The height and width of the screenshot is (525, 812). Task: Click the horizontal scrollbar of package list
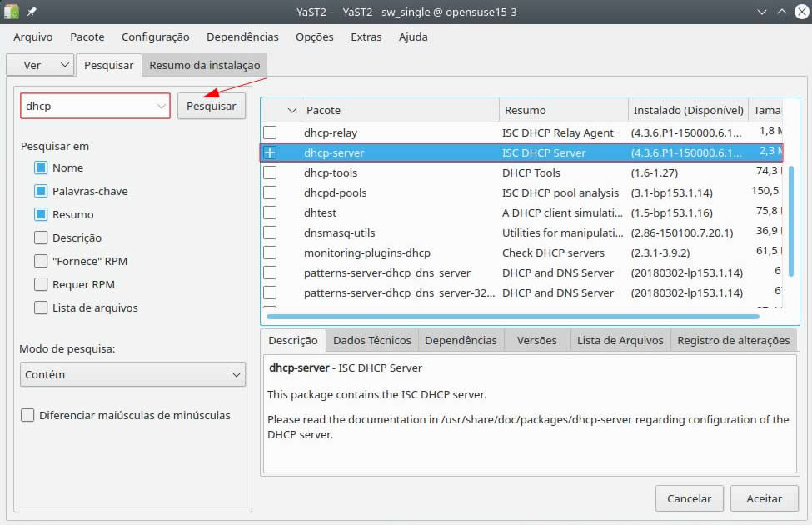[512, 317]
